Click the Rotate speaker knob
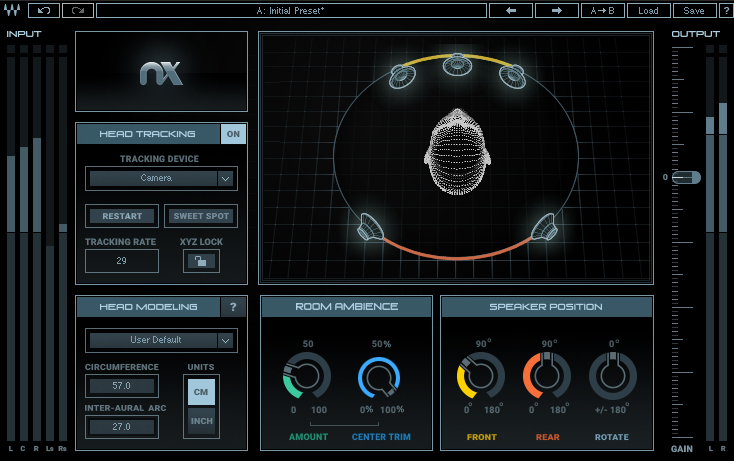 (x=612, y=376)
